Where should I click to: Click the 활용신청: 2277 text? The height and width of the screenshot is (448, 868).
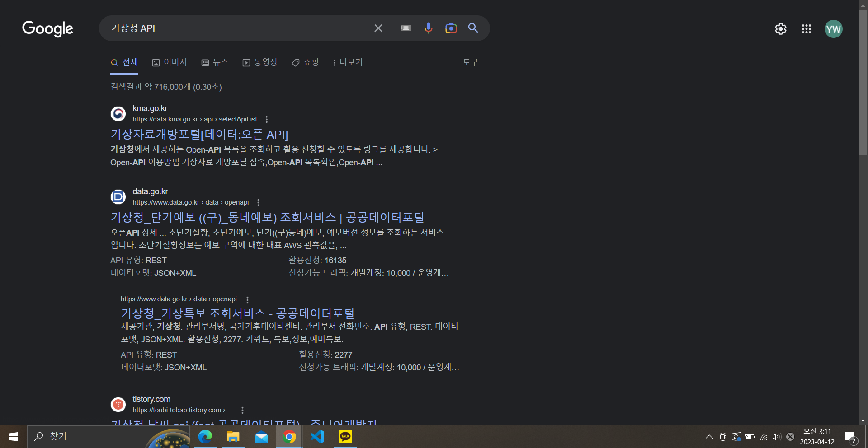tap(326, 355)
